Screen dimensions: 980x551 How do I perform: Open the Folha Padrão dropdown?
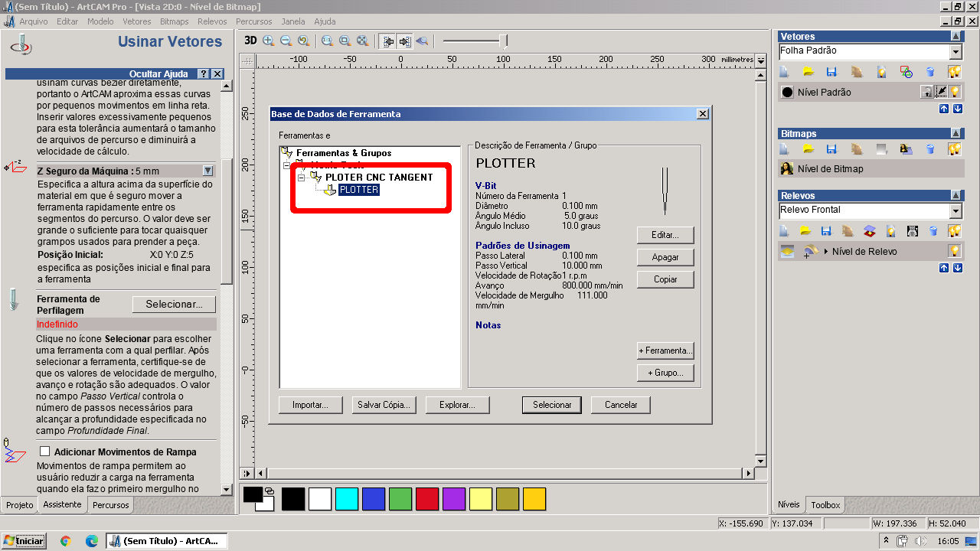coord(955,51)
